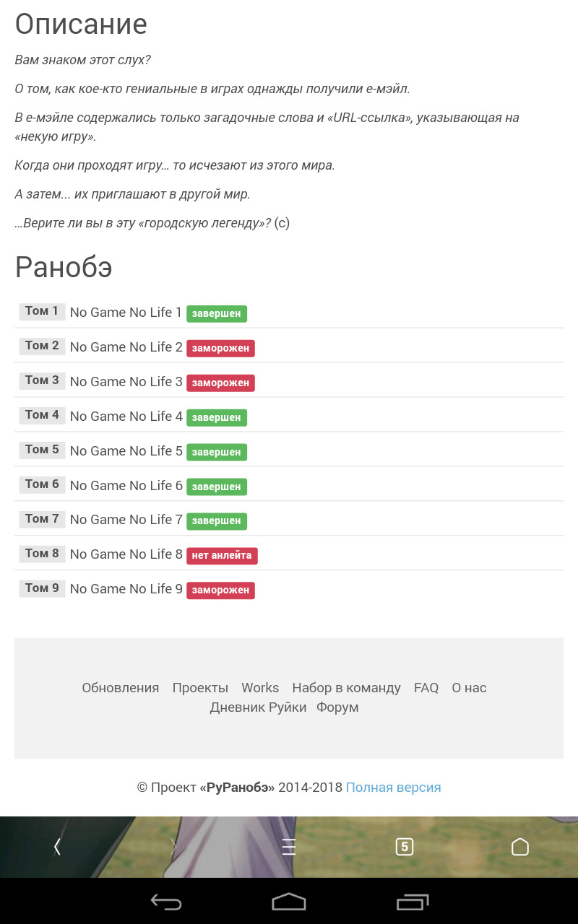Open the No Game No Life 1 volume
Screen dimensions: 578x924
coord(126,313)
